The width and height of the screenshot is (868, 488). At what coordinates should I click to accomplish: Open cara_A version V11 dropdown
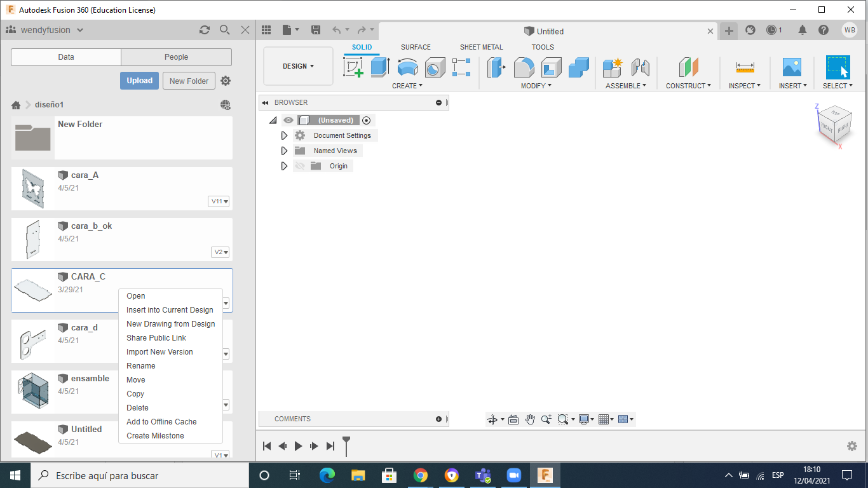tap(219, 201)
